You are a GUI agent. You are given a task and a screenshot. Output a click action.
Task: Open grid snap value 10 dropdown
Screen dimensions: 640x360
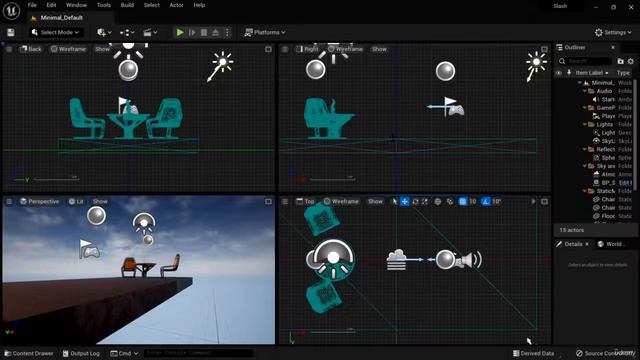(472, 201)
